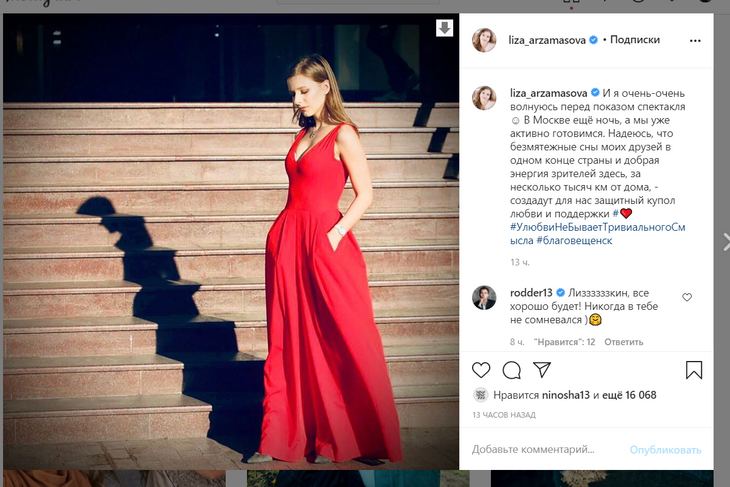Click the "Добавьте комментарий" input field
This screenshot has width=730, height=487.
pos(540,449)
